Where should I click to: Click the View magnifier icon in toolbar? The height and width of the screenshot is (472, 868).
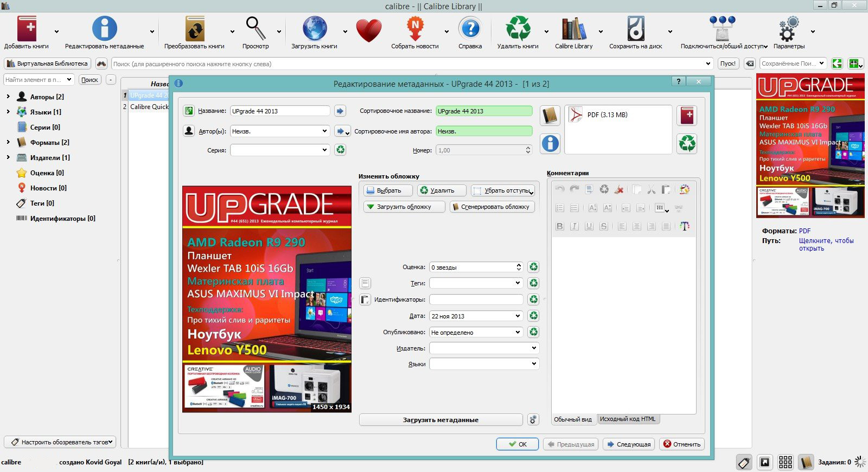click(256, 28)
